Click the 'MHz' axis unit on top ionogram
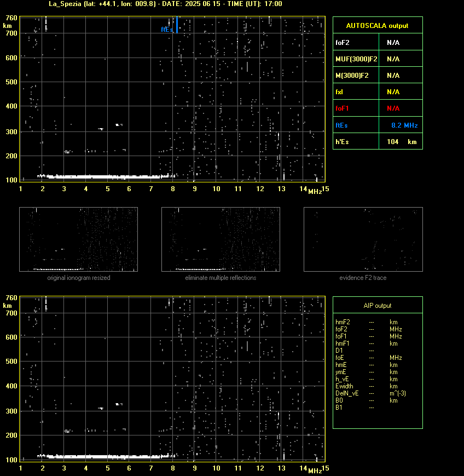 click(x=315, y=192)
